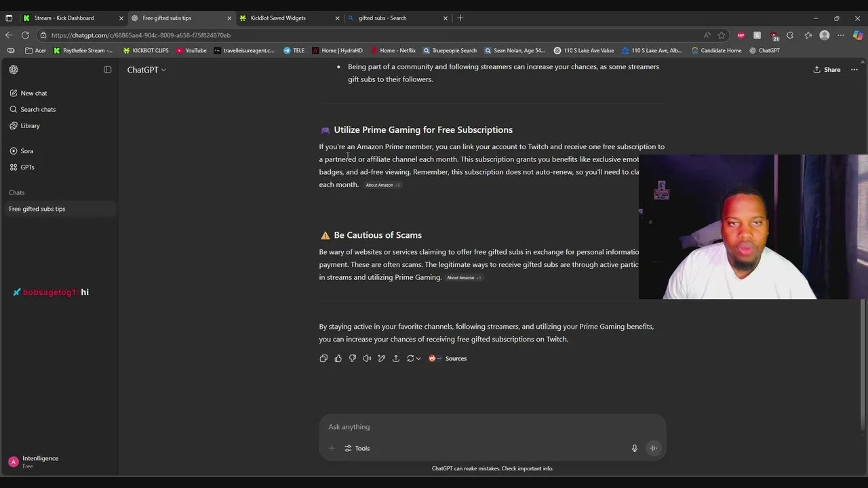Open the tab actions menu icon

[9, 18]
